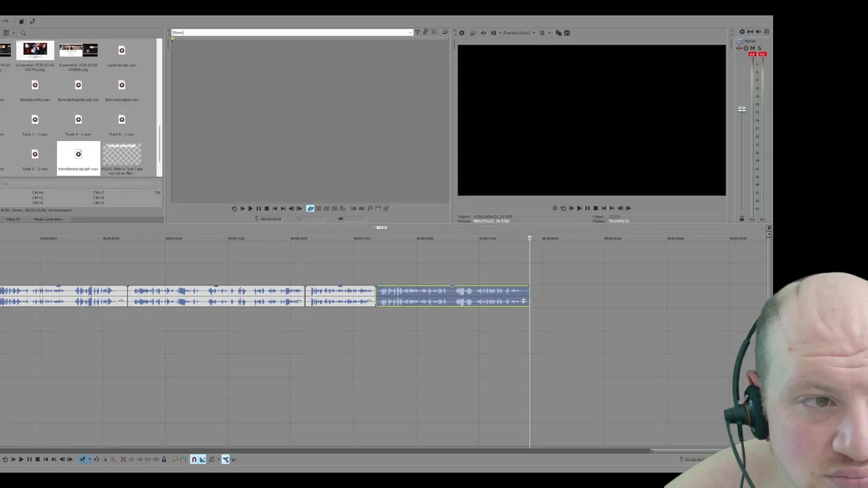This screenshot has height=488, width=868.
Task: Click the split screen view icon
Action: pyautogui.click(x=493, y=33)
